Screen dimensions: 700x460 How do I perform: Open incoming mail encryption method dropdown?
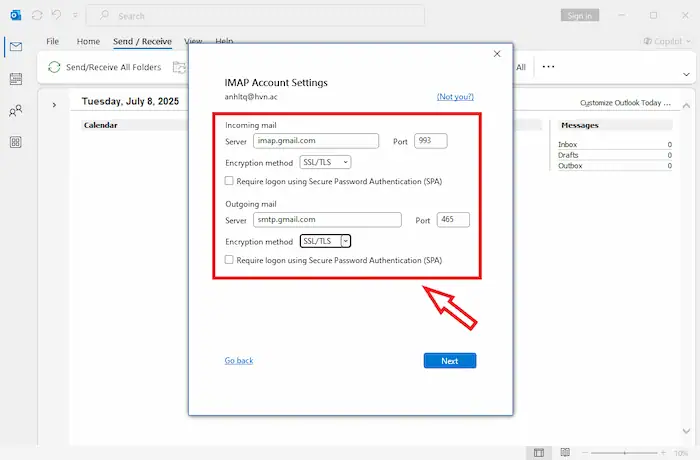pyautogui.click(x=325, y=162)
